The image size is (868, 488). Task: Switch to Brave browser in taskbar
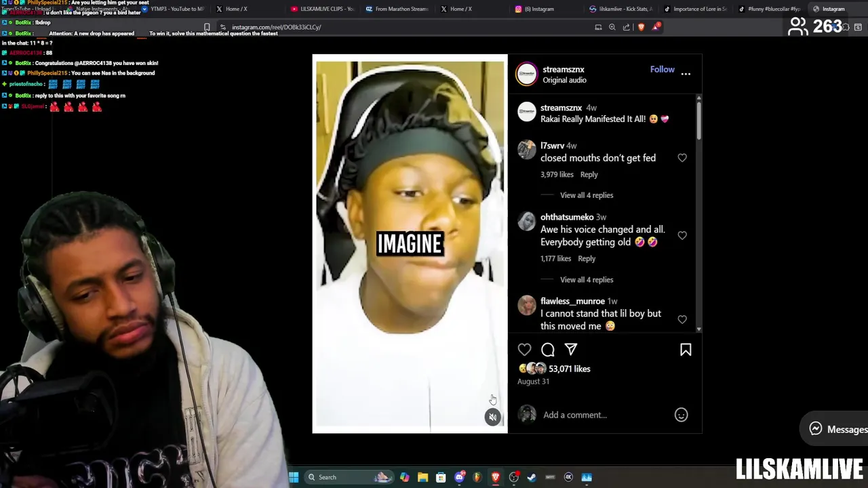click(496, 477)
